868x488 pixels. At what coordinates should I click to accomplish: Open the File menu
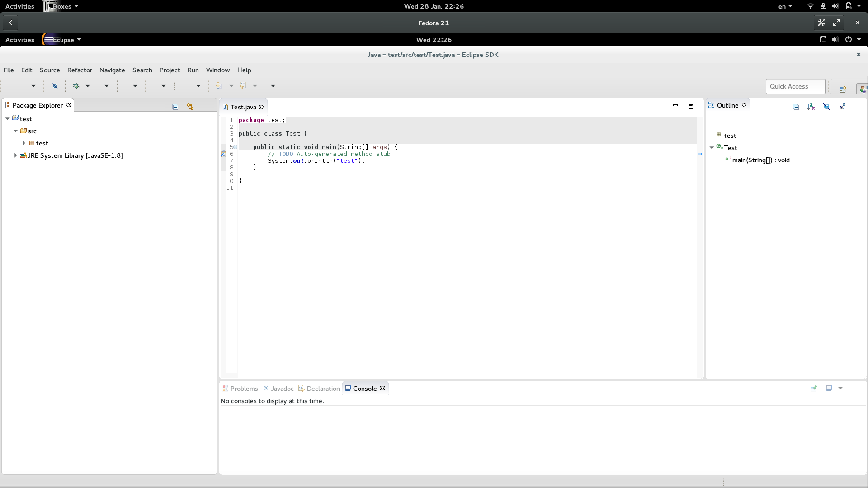9,70
